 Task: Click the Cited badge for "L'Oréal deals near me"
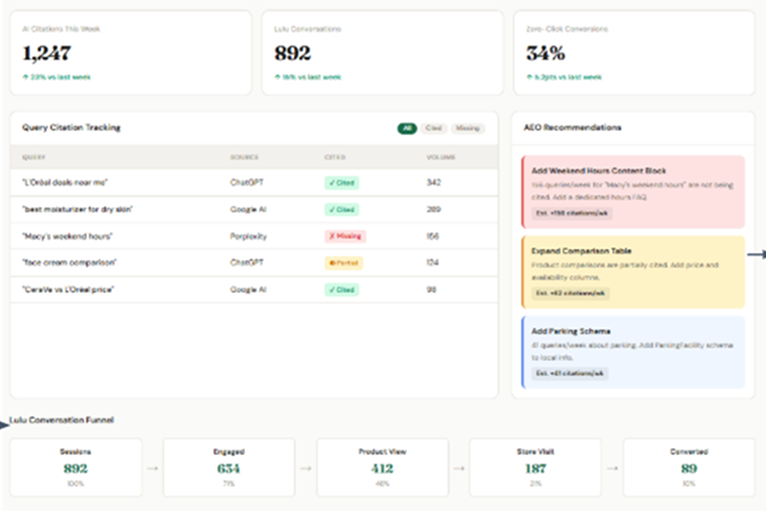(x=342, y=183)
